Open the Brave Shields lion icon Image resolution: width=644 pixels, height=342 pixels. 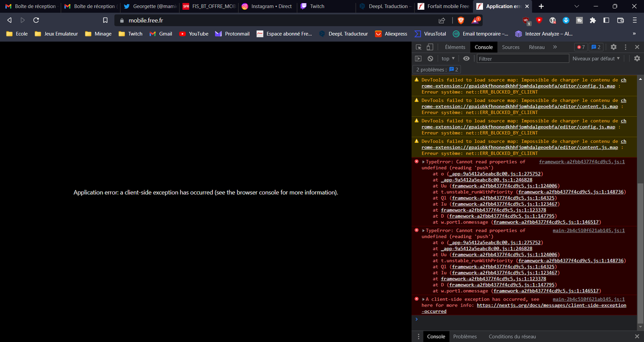460,20
